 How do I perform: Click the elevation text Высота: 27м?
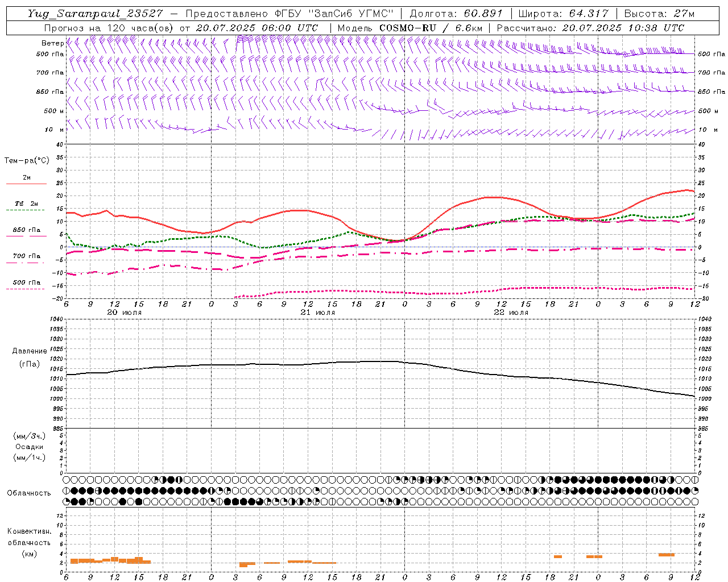(x=659, y=14)
